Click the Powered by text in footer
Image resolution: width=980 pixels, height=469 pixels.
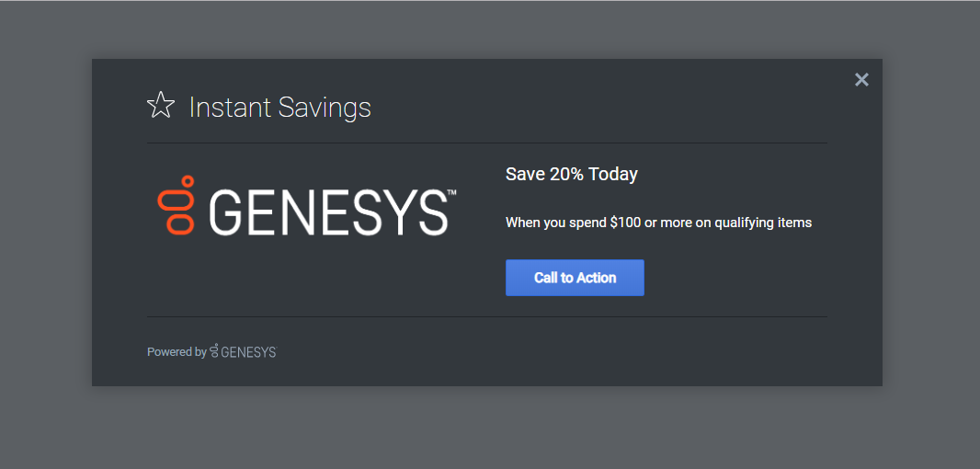177,352
